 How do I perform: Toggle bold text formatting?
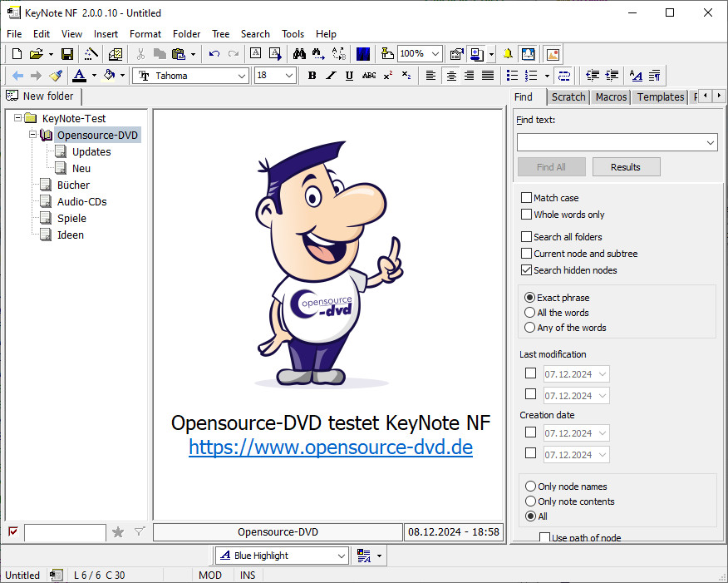coord(312,76)
